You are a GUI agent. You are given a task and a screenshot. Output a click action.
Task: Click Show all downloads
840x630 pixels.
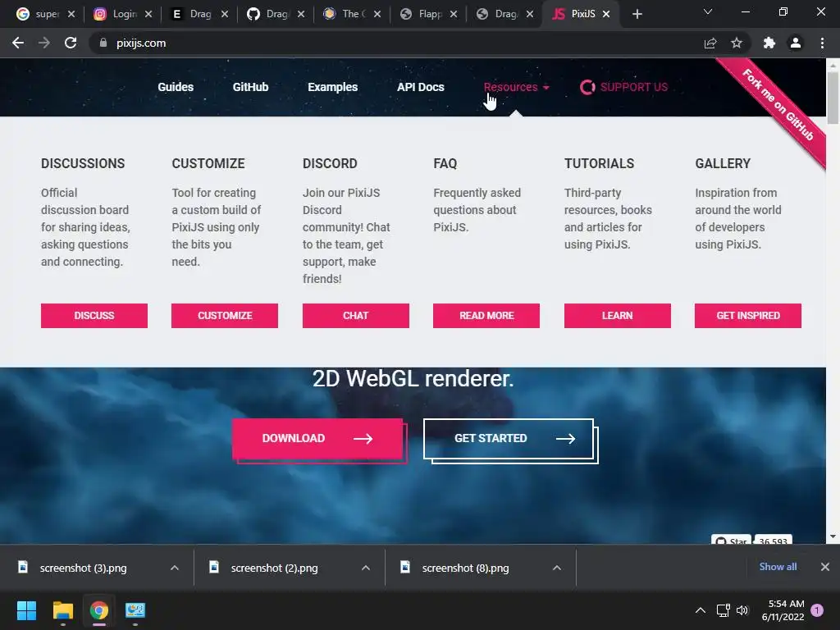[x=778, y=567]
